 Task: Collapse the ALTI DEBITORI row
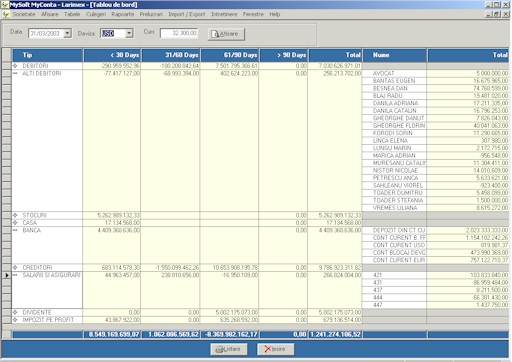(15, 73)
